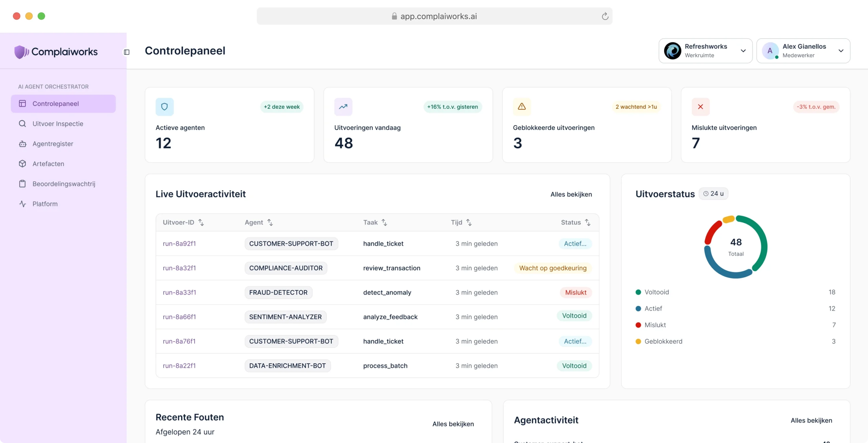This screenshot has height=443, width=868.
Task: Click the red X icon in the Mislukte uitvoeringen card
Action: [x=701, y=107]
